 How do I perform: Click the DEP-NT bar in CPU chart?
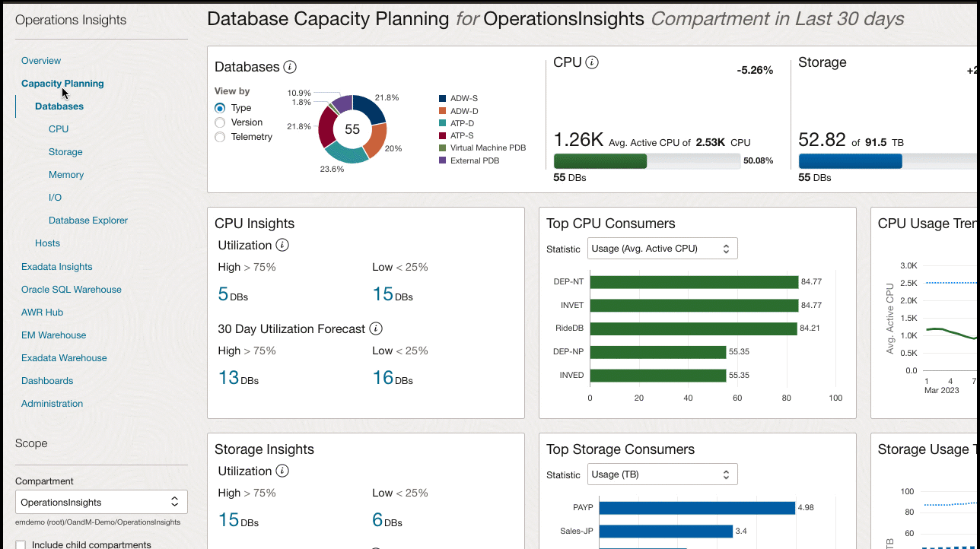693,282
